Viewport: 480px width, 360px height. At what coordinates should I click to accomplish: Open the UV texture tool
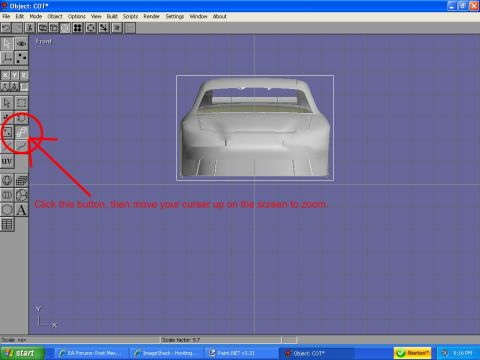pyautogui.click(x=7, y=161)
